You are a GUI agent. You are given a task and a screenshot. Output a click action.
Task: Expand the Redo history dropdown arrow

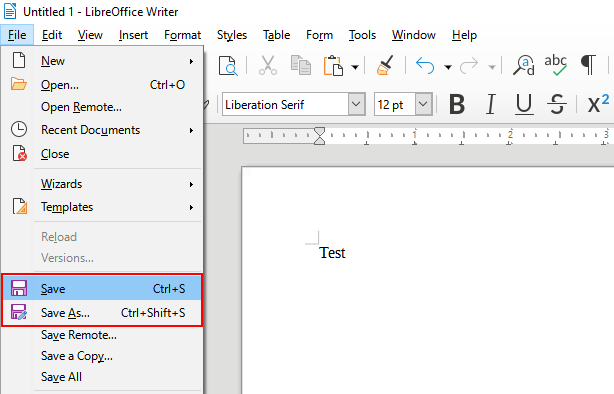pos(492,67)
